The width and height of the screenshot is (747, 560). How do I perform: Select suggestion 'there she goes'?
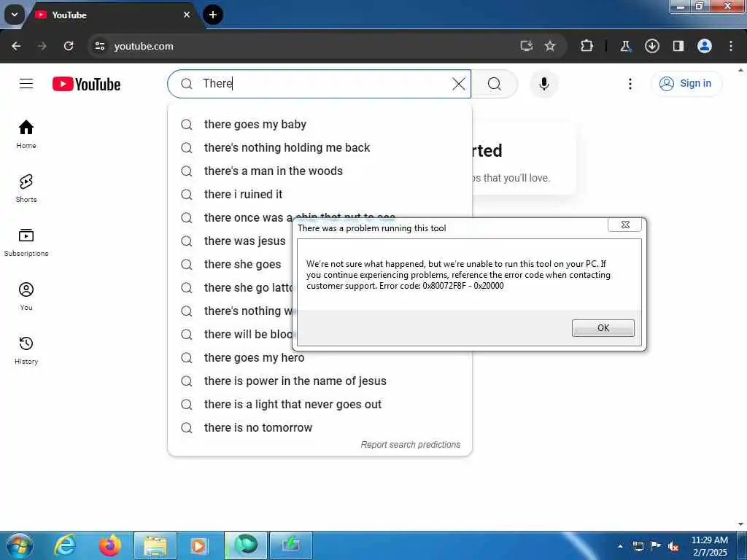[231, 264]
